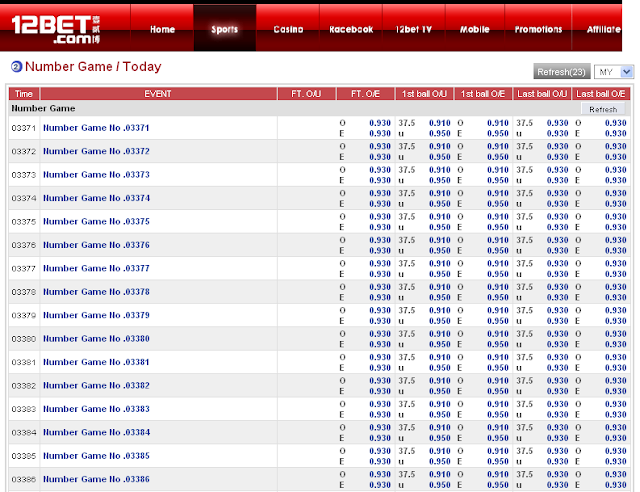Expand the MY odds type dropdown
The height and width of the screenshot is (492, 640).
click(x=613, y=72)
